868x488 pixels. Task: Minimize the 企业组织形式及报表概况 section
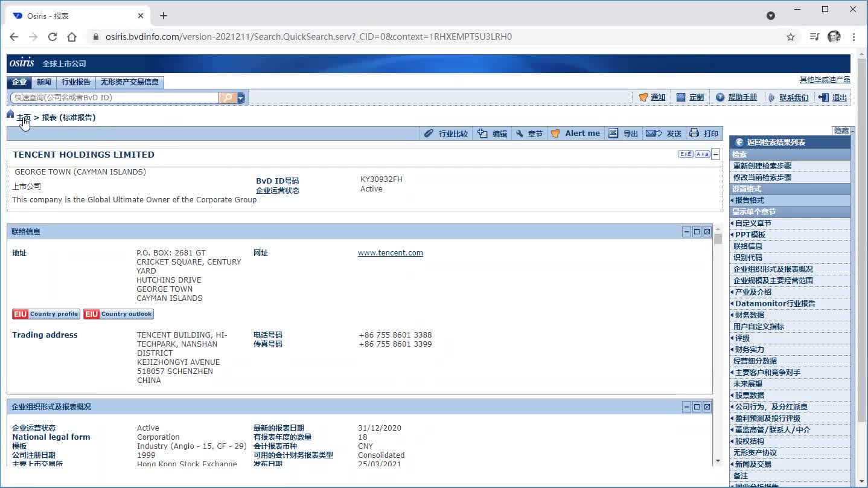pos(686,407)
